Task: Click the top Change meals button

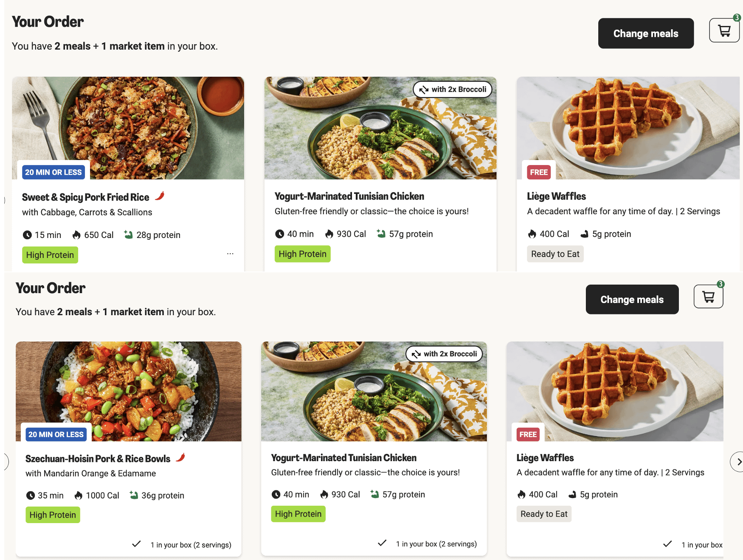Action: [645, 34]
